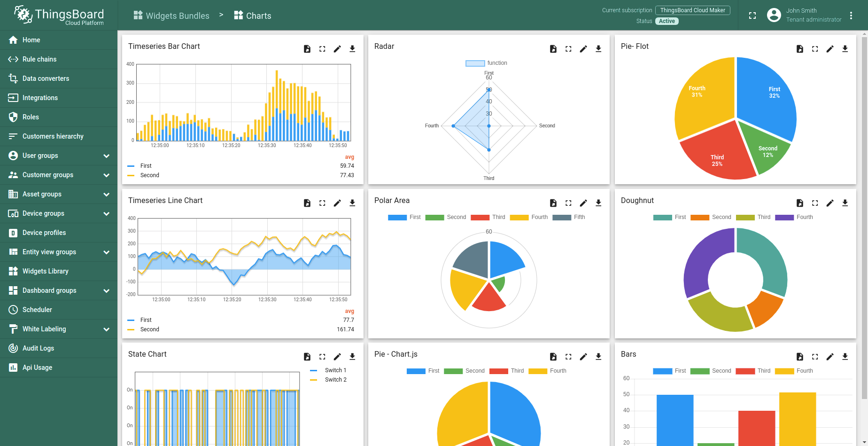Expand User groups submenu
The image size is (868, 446).
[107, 156]
